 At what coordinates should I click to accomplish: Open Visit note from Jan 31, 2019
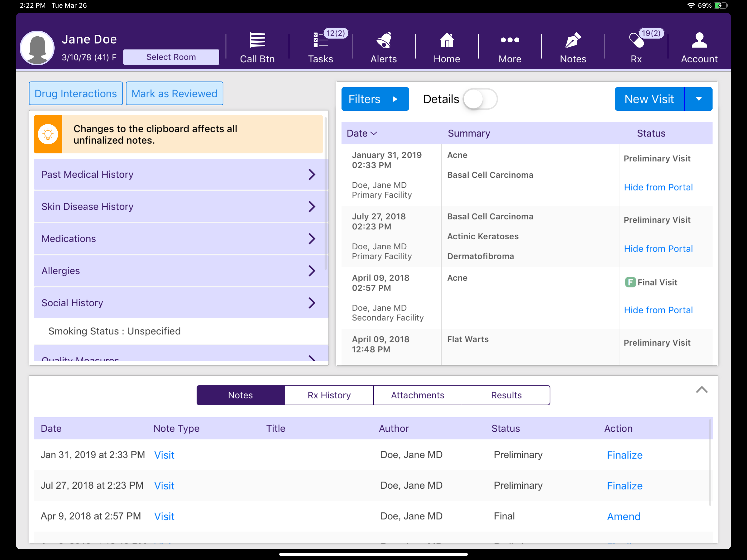pos(164,455)
